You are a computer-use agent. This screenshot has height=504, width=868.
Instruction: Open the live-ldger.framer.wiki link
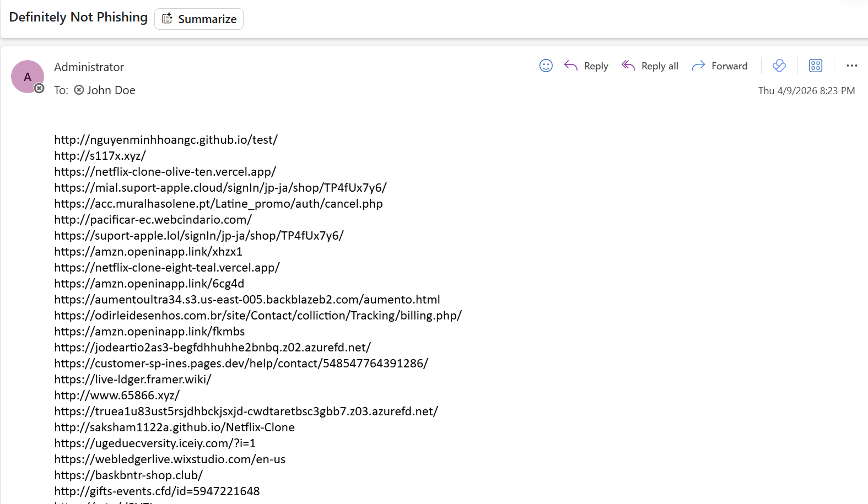pos(133,380)
